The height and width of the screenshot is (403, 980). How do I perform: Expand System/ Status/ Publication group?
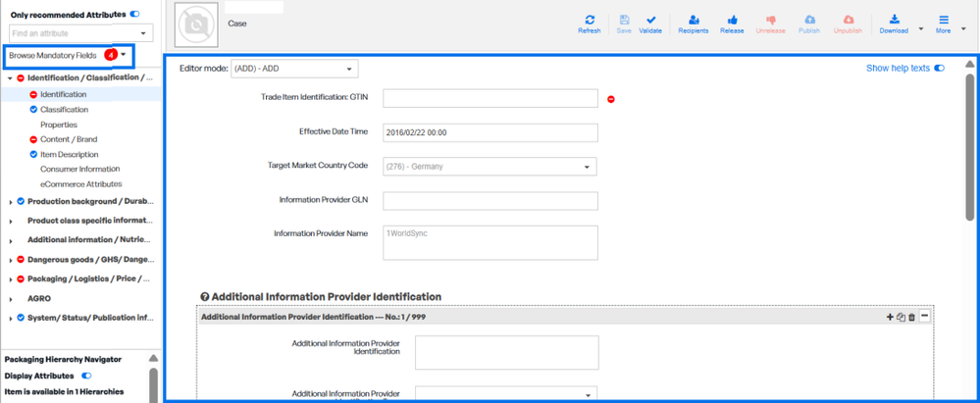click(10, 318)
